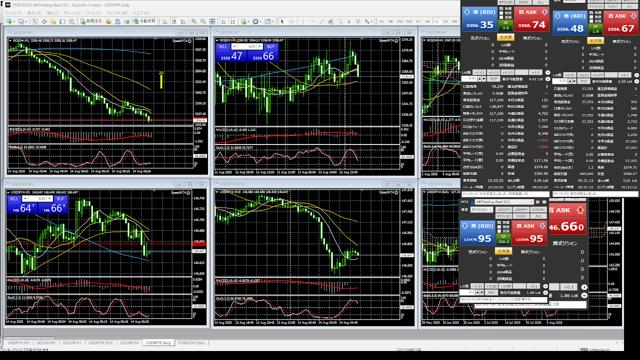Click the red ASK 74 buy button

(531, 19)
